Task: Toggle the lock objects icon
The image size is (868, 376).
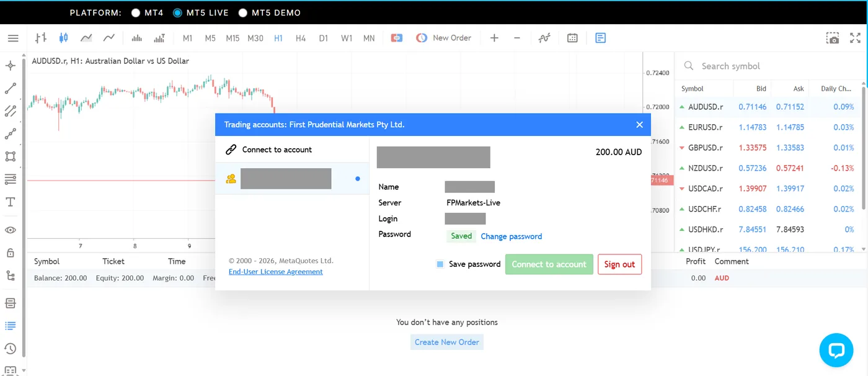Action: coord(11,253)
